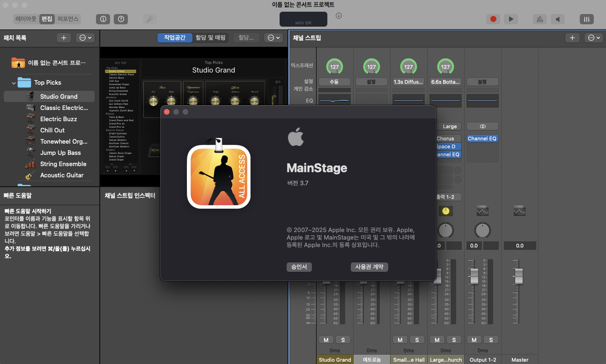Solo the Output 1-2 channel strip
The width and height of the screenshot is (606, 364).
(491, 340)
